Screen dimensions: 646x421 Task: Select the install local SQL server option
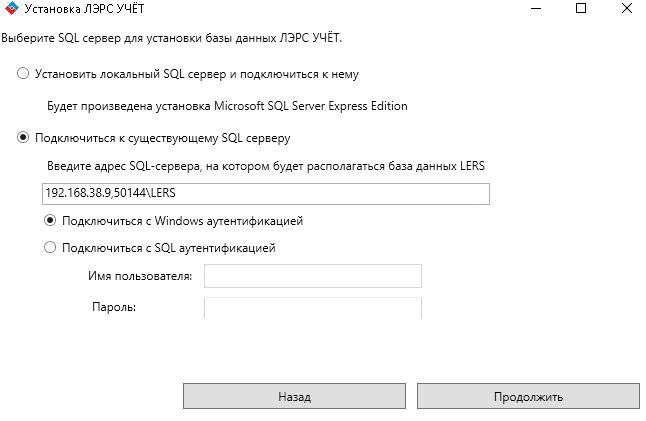pos(23,74)
